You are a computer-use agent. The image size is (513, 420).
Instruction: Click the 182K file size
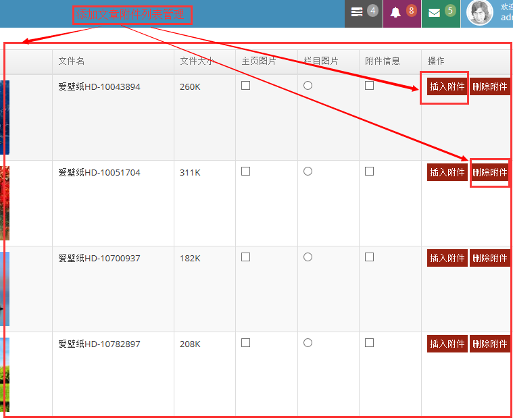pos(190,258)
